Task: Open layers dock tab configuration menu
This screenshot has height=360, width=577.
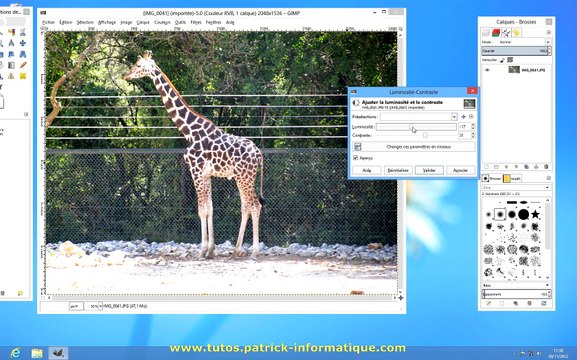Action: click(x=549, y=33)
